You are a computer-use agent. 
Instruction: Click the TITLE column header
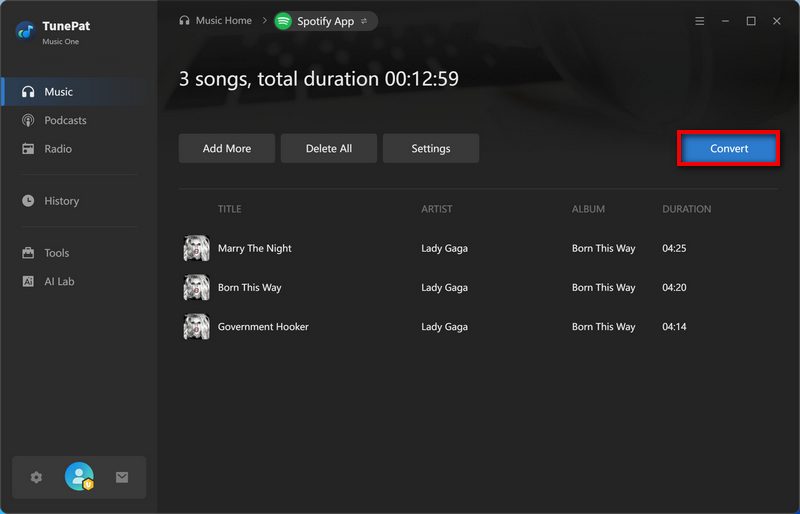[x=230, y=209]
